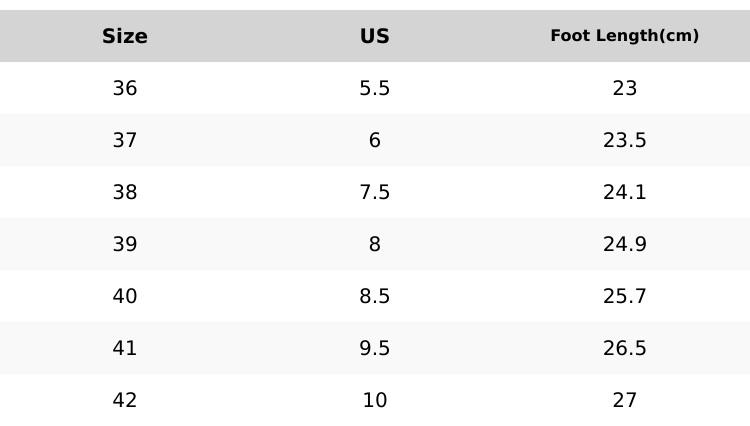Screen dimensions: 750x426
Task: Choose US size 9.5 cell
Action: click(374, 348)
